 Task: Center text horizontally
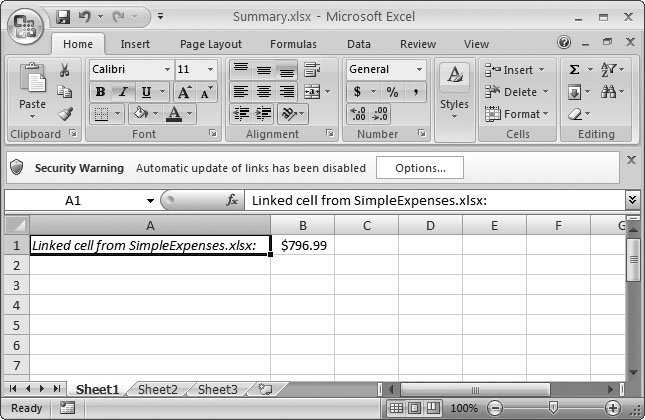[264, 92]
